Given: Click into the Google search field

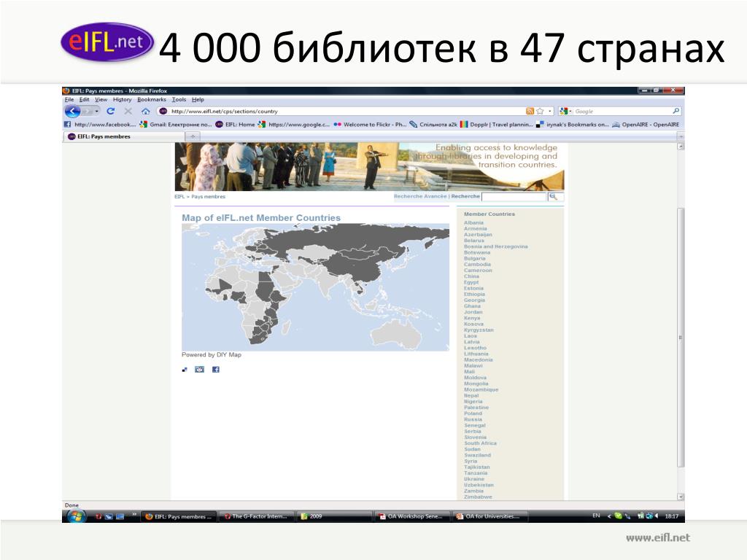Looking at the screenshot, I should (x=622, y=111).
